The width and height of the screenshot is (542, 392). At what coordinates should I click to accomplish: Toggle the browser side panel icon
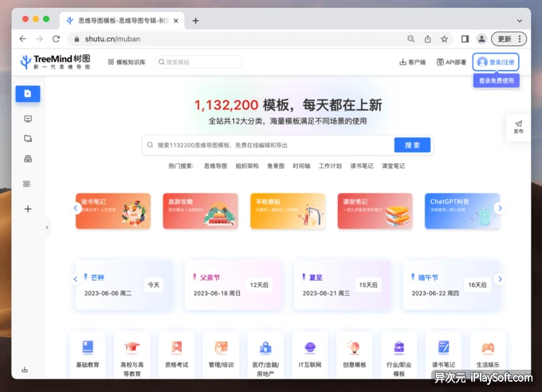pos(465,39)
